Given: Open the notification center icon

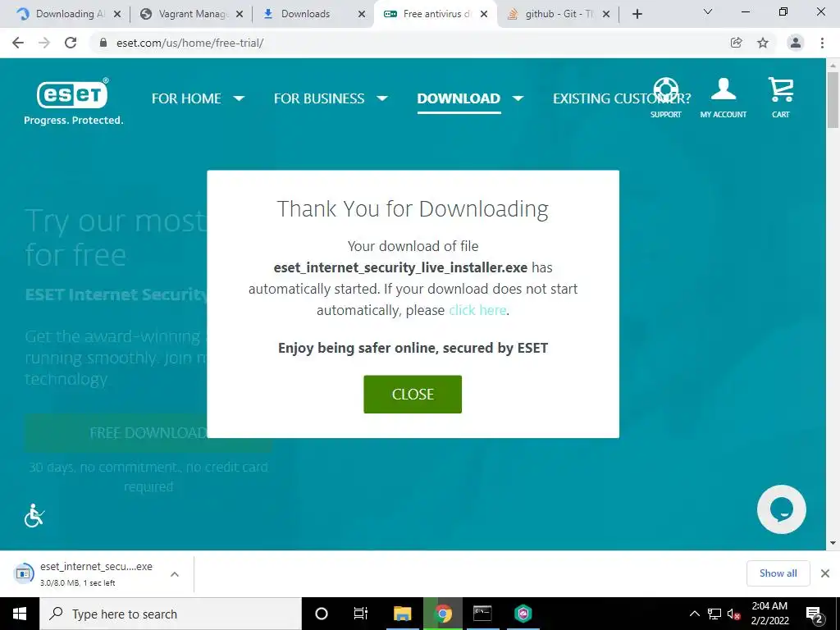Looking at the screenshot, I should 815,614.
